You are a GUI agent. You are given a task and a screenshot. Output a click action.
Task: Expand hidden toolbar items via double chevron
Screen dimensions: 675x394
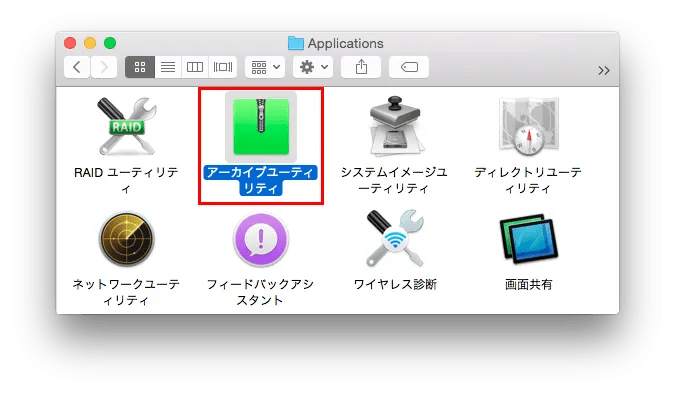click(x=604, y=70)
